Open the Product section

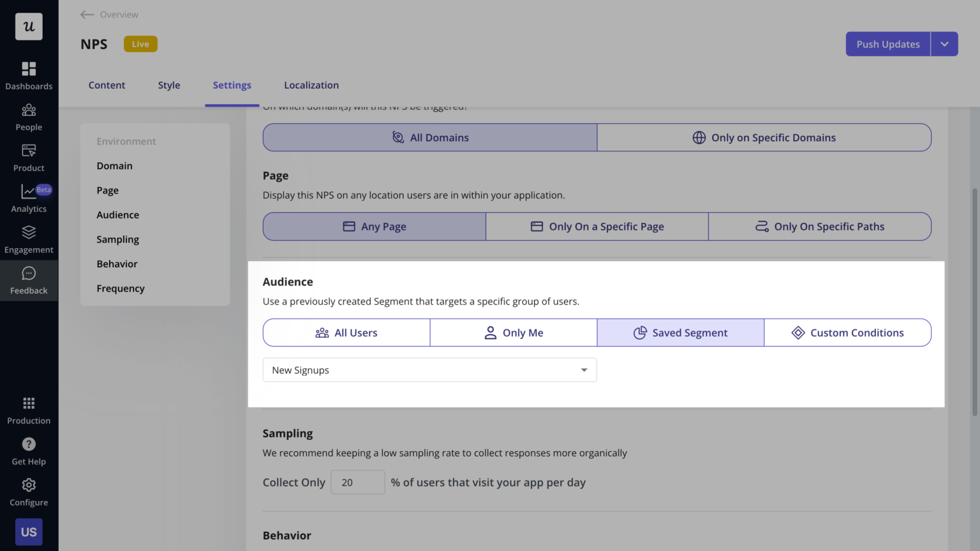pyautogui.click(x=29, y=155)
